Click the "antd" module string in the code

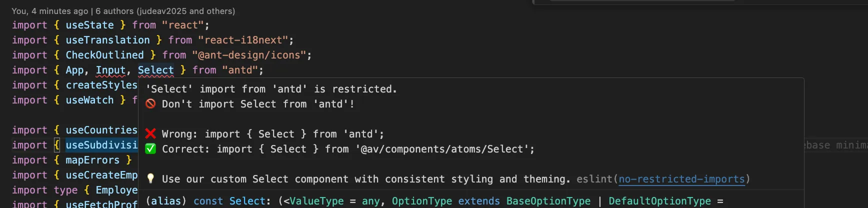pos(240,70)
